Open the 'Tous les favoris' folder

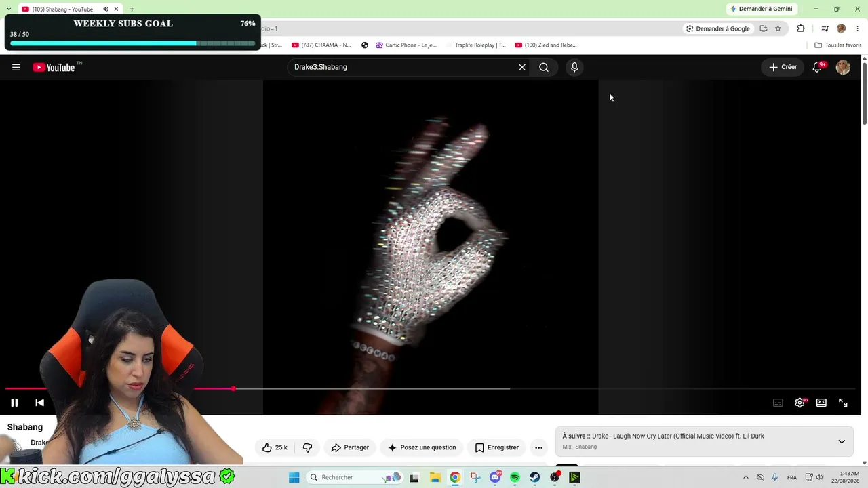837,45
